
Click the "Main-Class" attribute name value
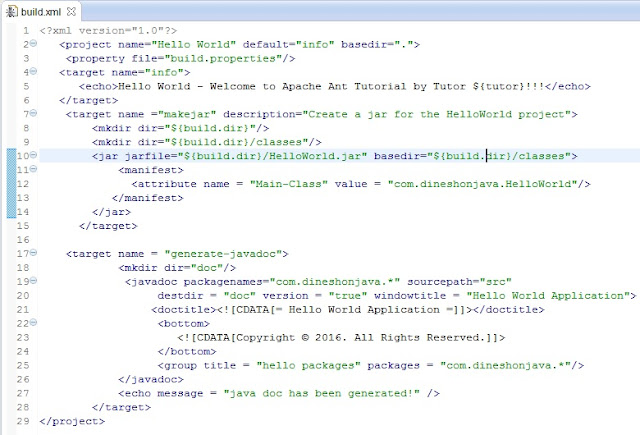click(x=289, y=184)
